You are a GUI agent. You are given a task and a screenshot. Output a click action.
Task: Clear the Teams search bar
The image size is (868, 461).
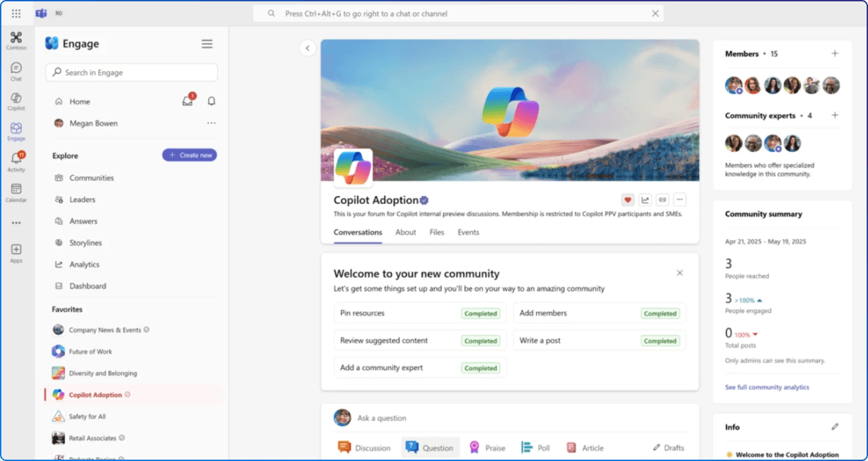tap(655, 14)
